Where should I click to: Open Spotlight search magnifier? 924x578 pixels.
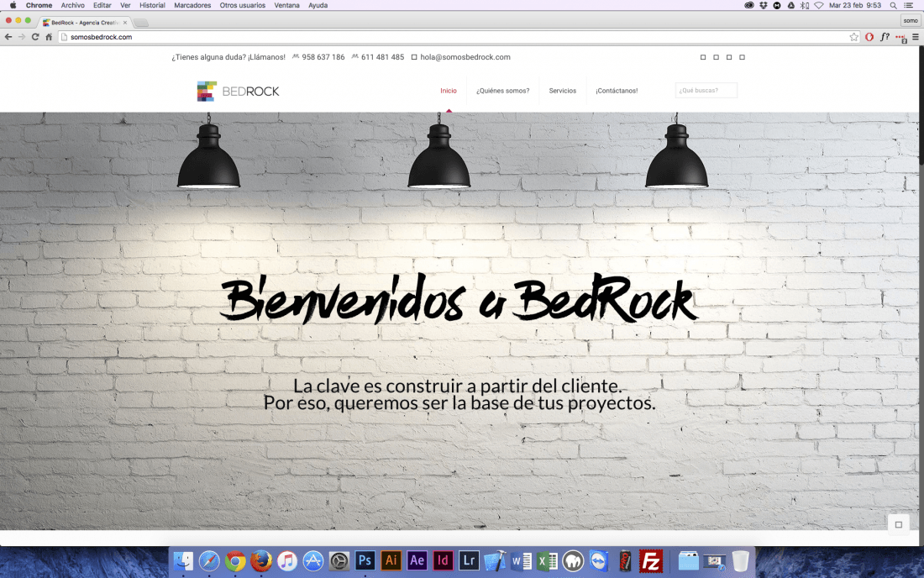(x=894, y=5)
